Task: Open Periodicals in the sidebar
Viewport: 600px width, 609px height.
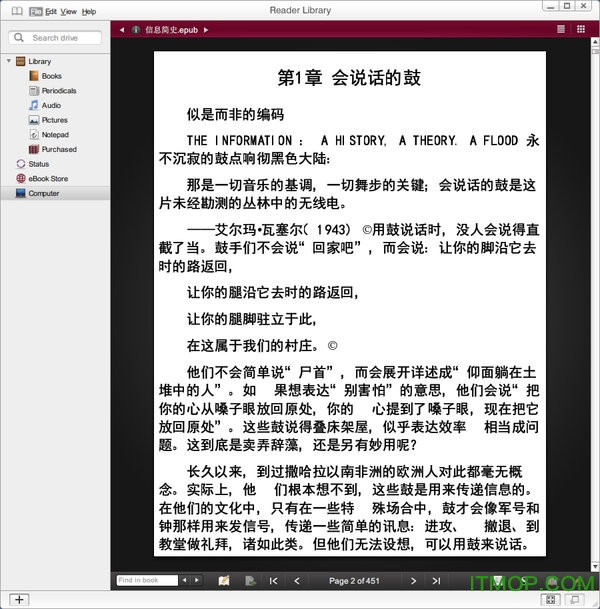Action: (x=59, y=91)
